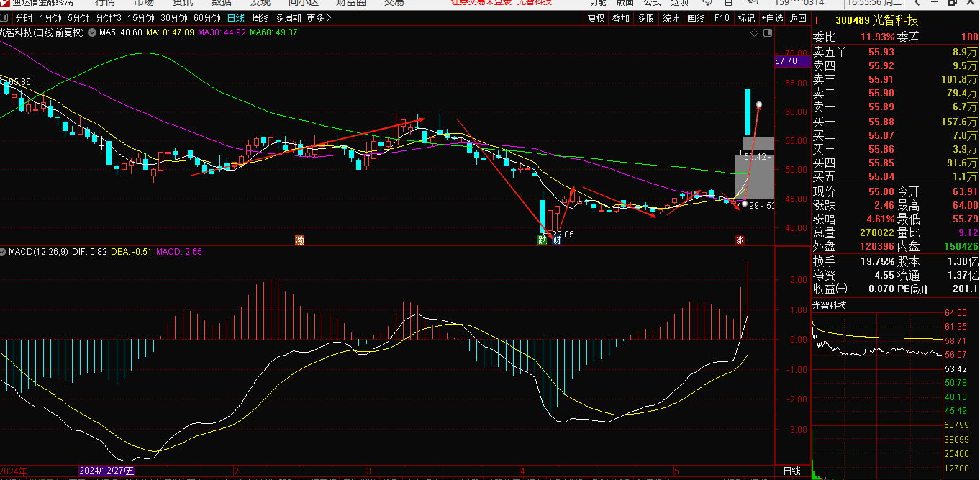Open the MACD indicator settings circle icon
The image size is (980, 480).
pyautogui.click(x=4, y=252)
